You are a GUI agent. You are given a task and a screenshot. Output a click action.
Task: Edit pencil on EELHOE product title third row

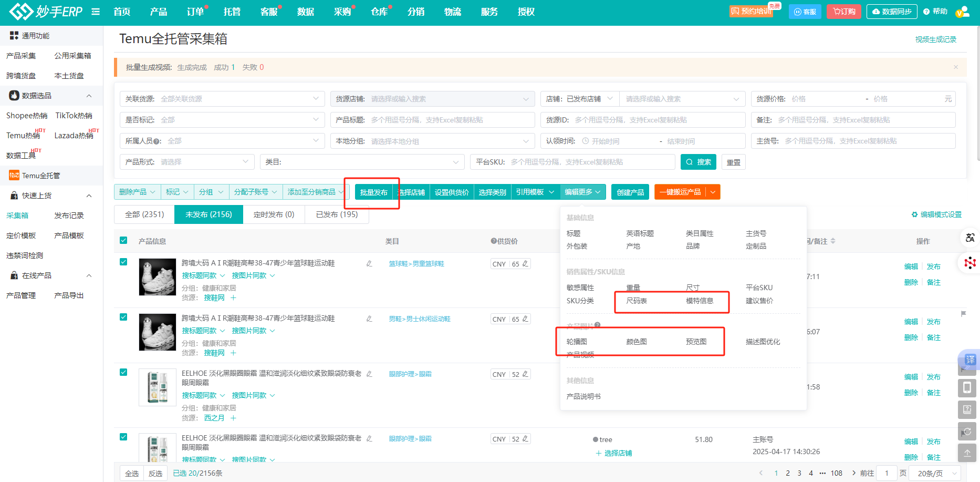point(369,374)
